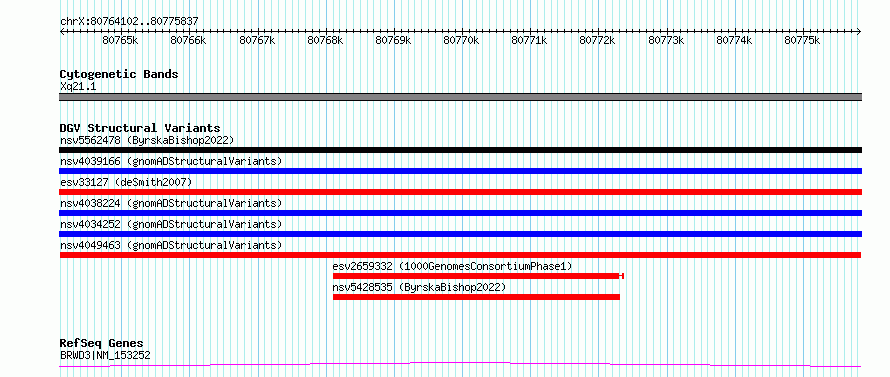Click the BRWD3|NM_153252 gene label
The height and width of the screenshot is (377, 890).
(105, 356)
